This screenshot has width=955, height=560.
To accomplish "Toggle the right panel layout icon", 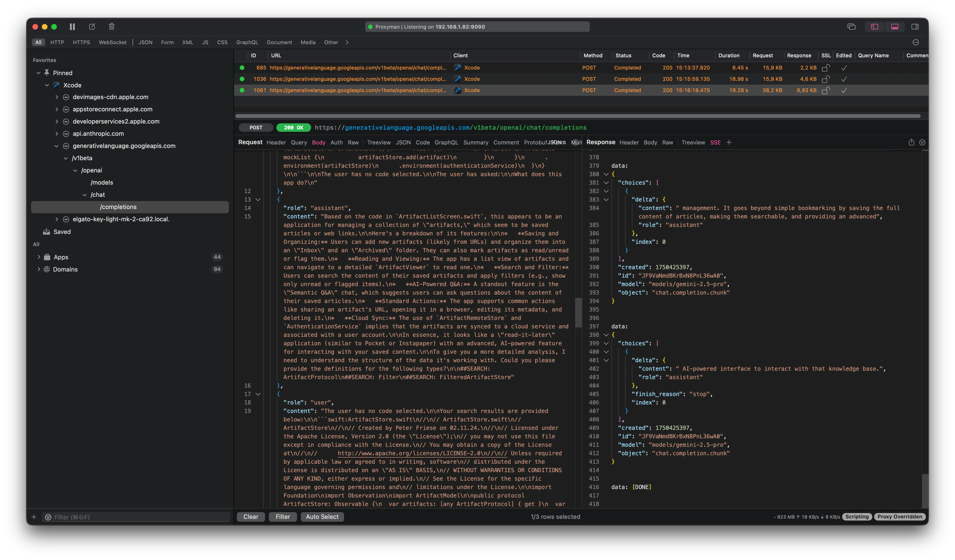I will click(x=915, y=27).
